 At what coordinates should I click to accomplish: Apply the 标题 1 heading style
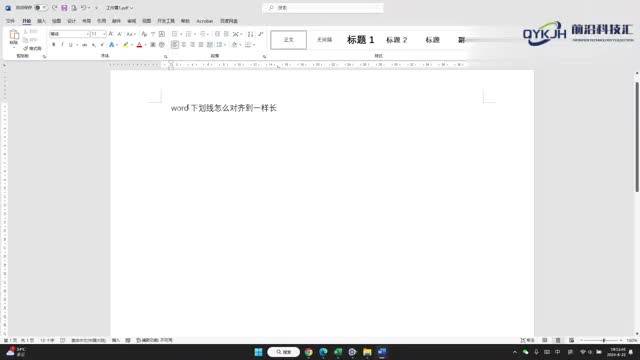coord(360,40)
